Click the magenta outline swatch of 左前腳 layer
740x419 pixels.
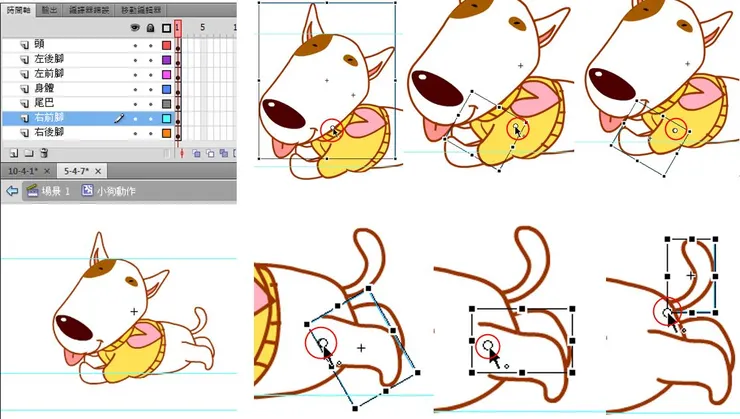tap(167, 75)
